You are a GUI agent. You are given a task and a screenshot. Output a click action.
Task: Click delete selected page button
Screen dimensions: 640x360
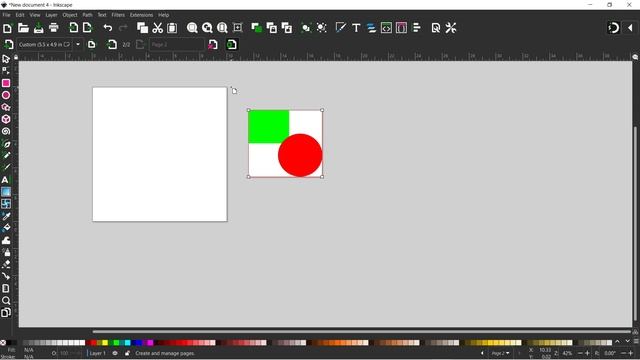pyautogui.click(x=213, y=44)
